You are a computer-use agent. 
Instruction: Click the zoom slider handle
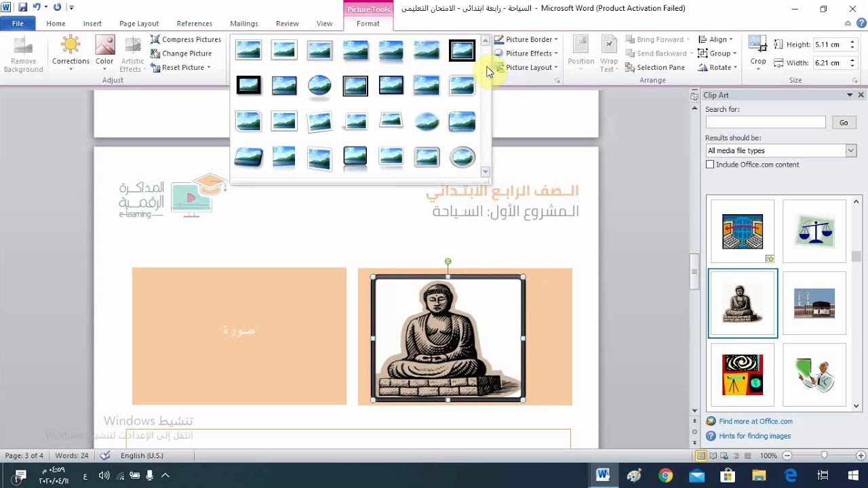coord(824,455)
